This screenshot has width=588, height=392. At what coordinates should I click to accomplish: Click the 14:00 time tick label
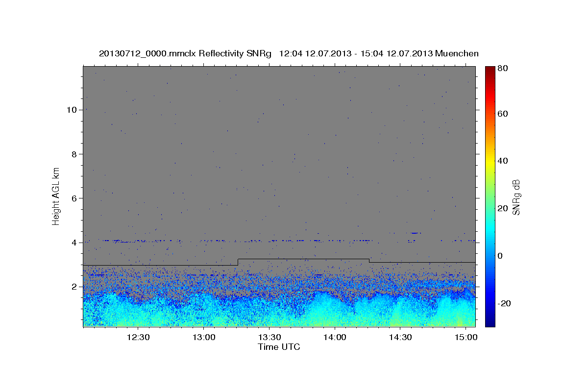(335, 338)
